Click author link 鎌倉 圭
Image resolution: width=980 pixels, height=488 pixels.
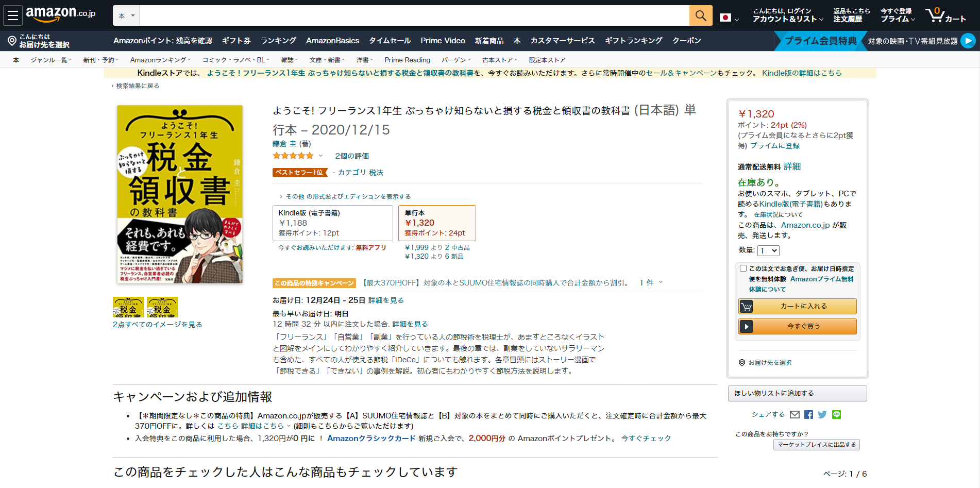284,144
